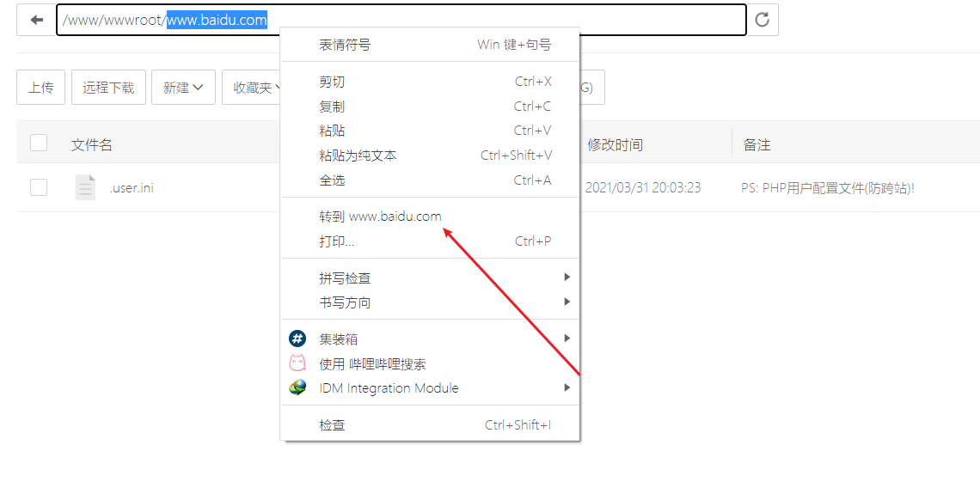Expand the 书写方向 submenu arrow

(567, 302)
